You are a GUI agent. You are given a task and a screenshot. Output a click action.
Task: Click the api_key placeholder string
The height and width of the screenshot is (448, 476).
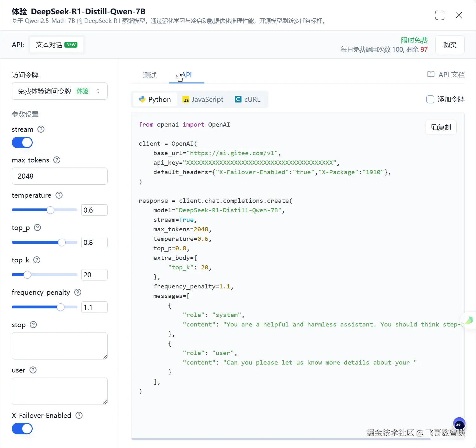(260, 163)
